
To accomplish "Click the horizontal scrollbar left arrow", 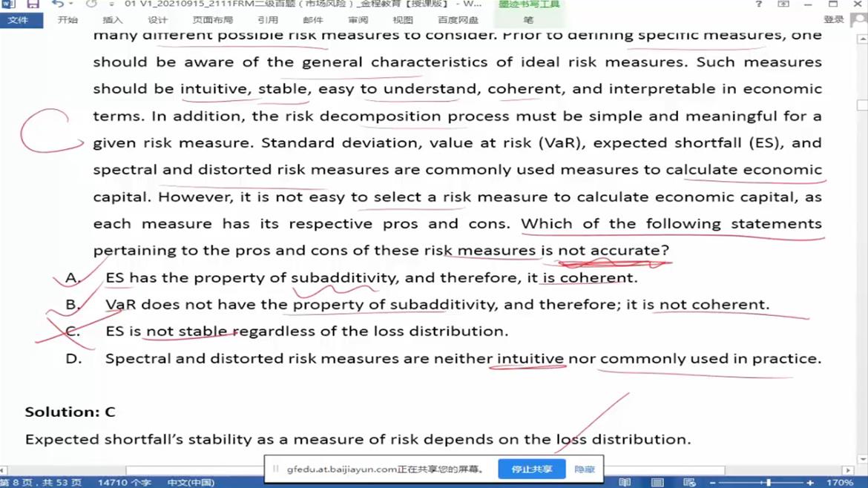I will 4,469.
